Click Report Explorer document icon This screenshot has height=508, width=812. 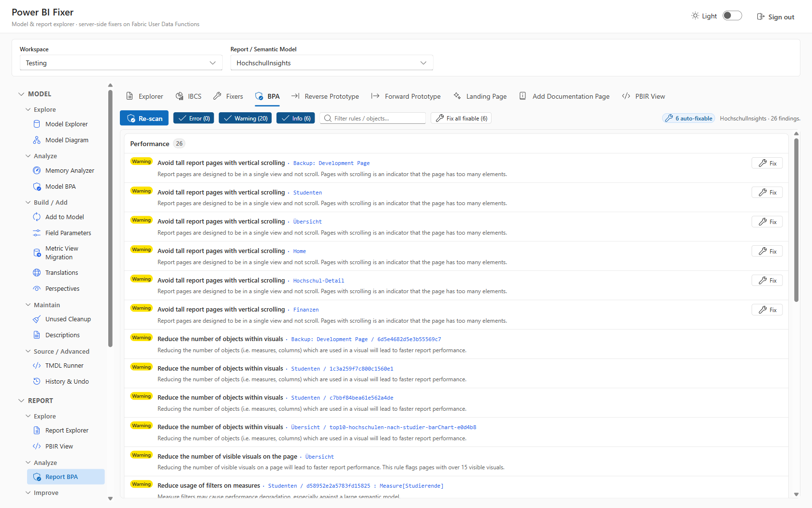click(37, 430)
